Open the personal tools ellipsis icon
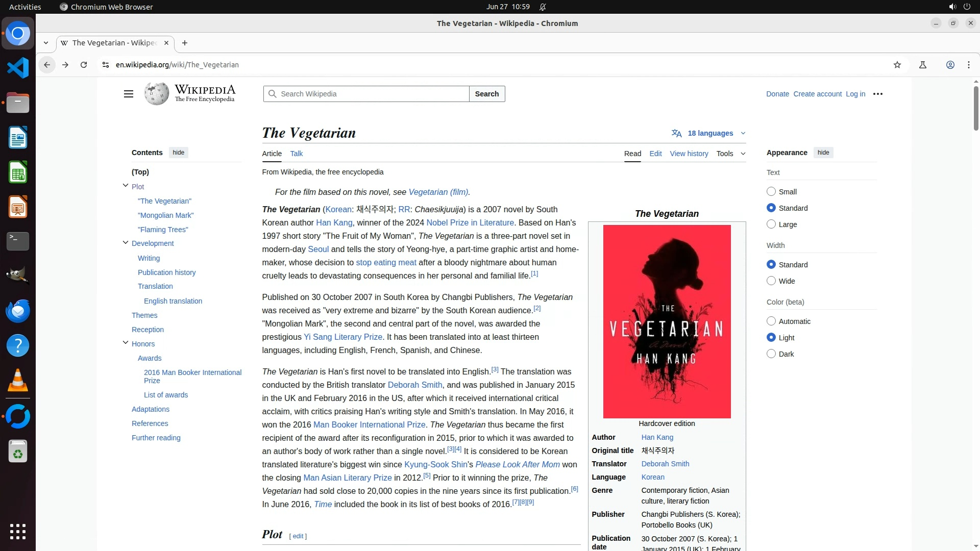980x551 pixels. coord(878,94)
